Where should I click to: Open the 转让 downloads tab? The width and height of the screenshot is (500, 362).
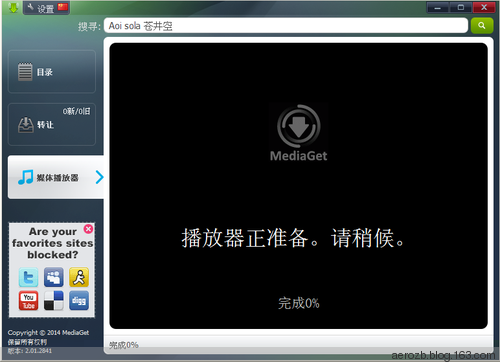click(52, 124)
